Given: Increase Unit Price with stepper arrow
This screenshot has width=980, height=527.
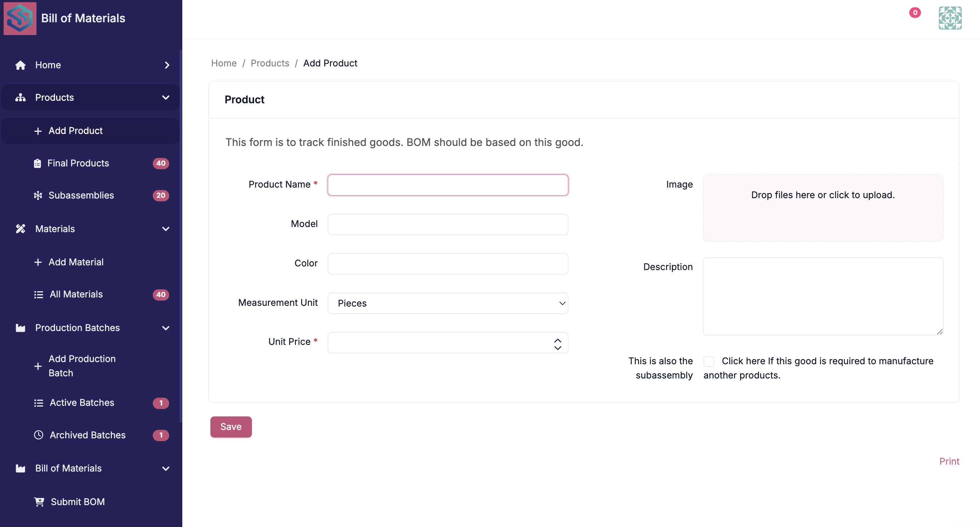Looking at the screenshot, I should click(557, 340).
